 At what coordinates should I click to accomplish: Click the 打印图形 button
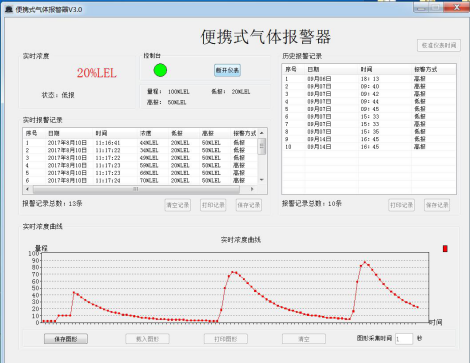coord(226,339)
